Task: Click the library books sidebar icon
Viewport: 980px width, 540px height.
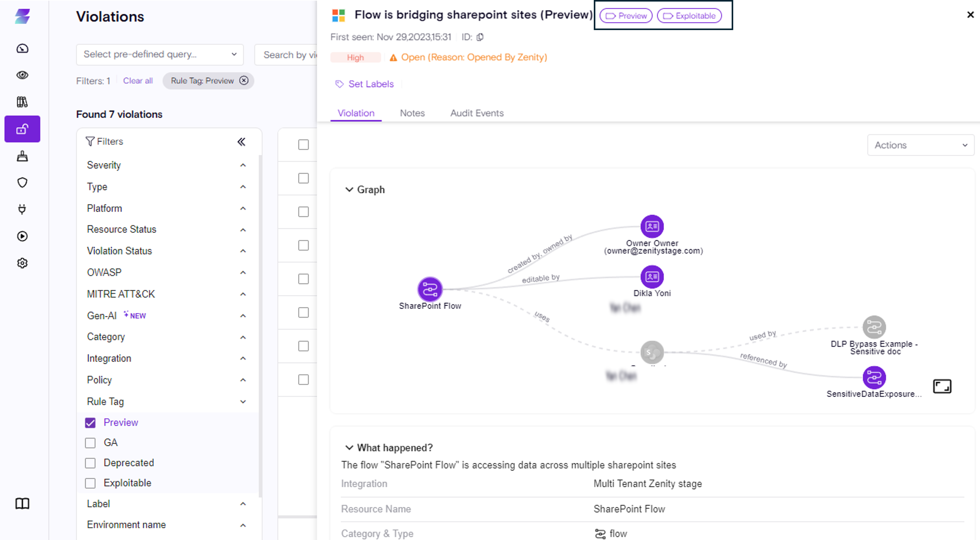Action: [x=22, y=102]
